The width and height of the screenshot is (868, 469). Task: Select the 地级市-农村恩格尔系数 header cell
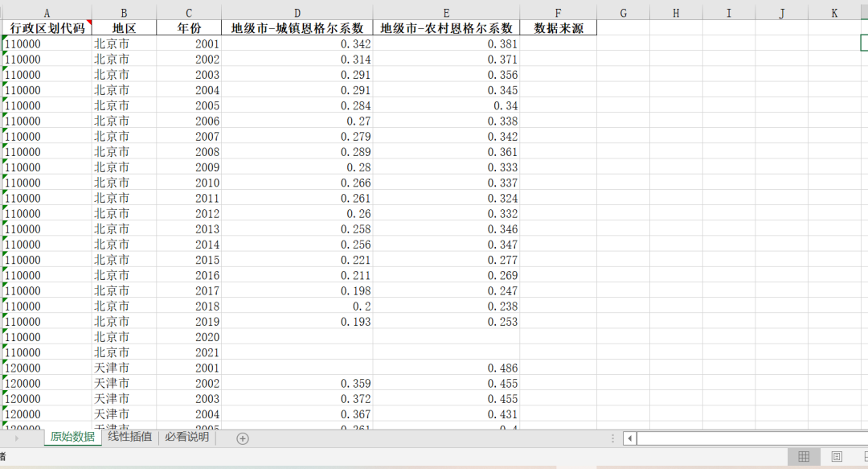tap(446, 27)
